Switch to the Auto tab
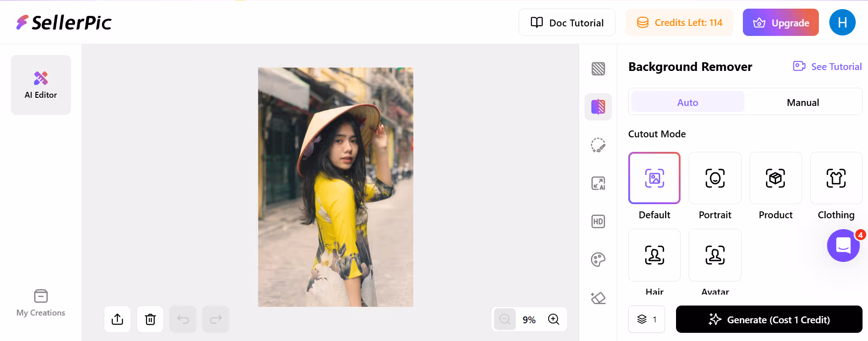The image size is (868, 341). (687, 102)
